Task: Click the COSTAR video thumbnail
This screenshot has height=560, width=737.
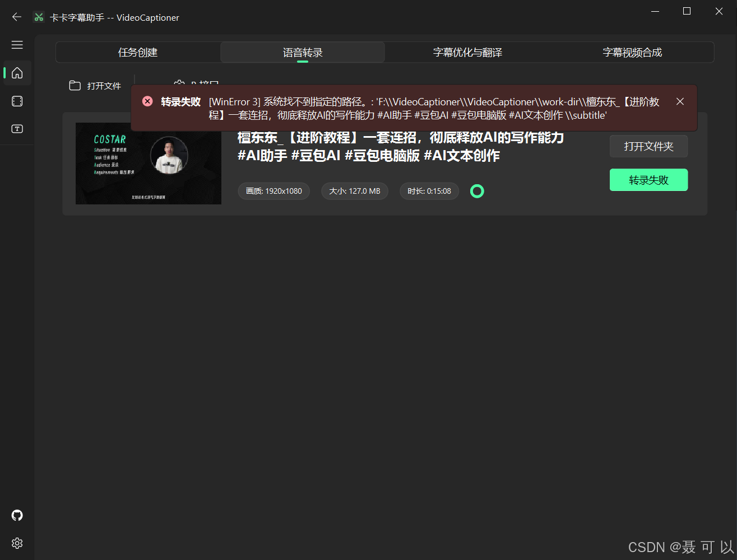Action: tap(149, 164)
